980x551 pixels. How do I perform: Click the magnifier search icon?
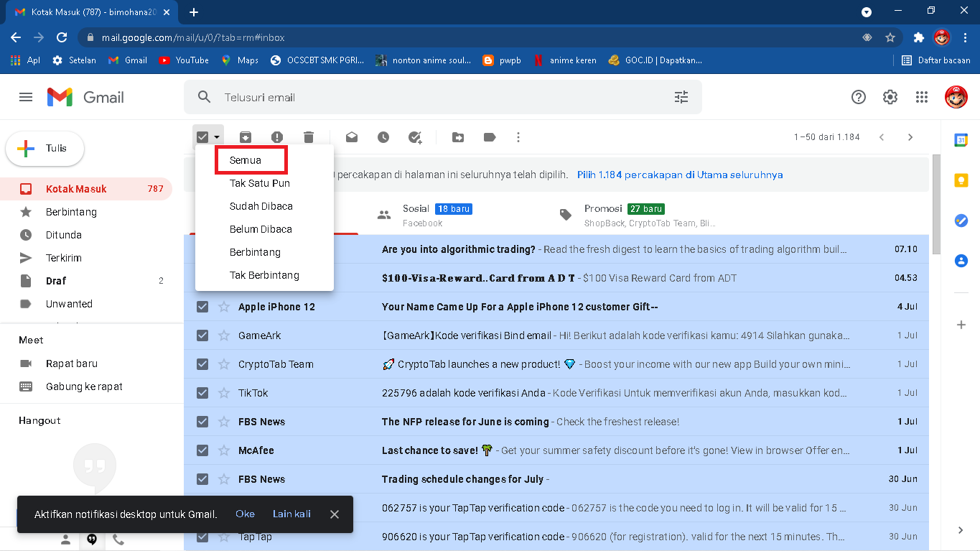click(204, 97)
